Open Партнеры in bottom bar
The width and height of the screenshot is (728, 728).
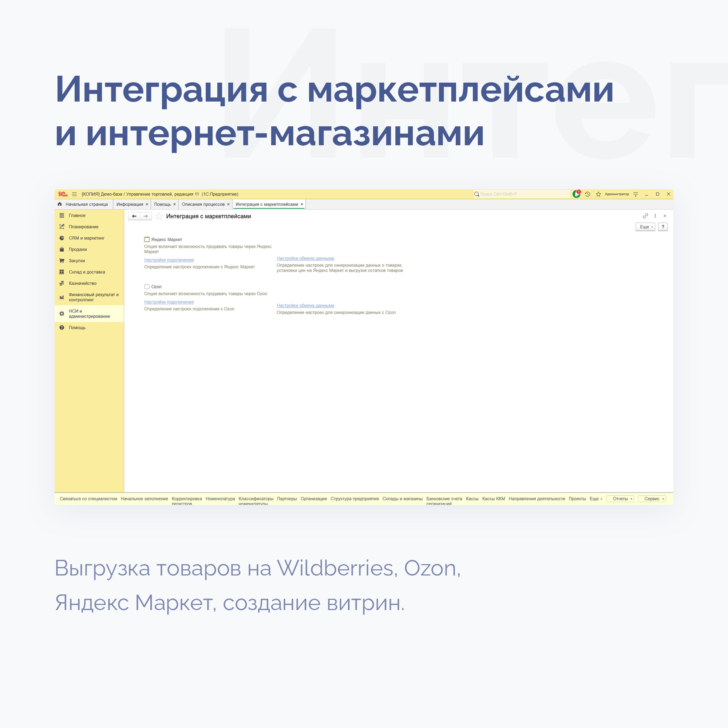click(287, 499)
